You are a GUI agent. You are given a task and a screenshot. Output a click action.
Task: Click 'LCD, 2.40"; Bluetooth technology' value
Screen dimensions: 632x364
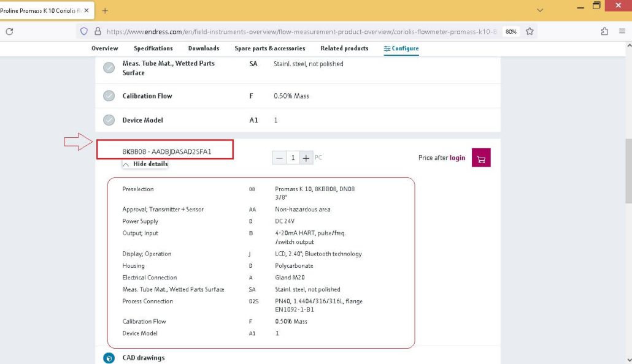click(318, 254)
